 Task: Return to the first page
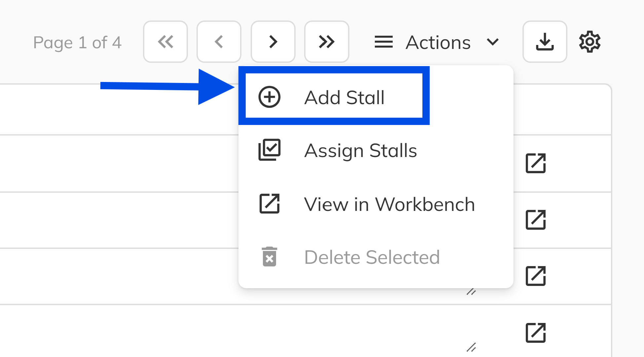(165, 42)
